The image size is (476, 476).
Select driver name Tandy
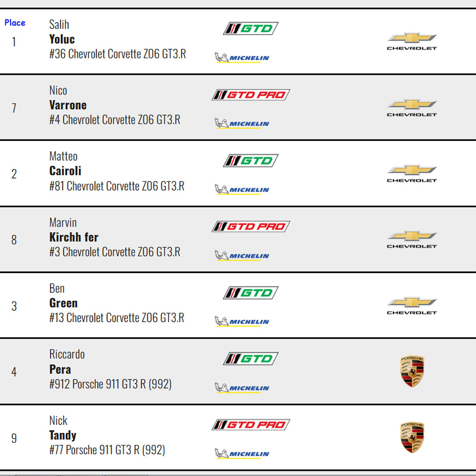[62, 435]
